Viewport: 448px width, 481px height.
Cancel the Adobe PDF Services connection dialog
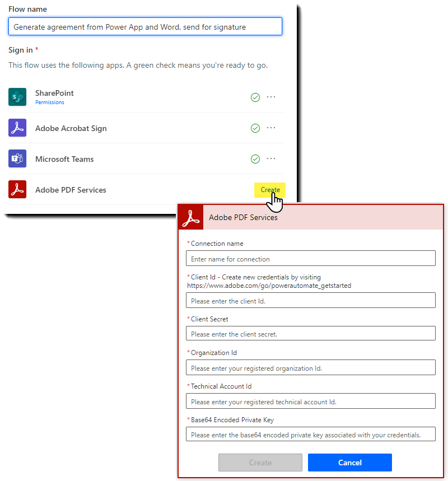tap(349, 463)
